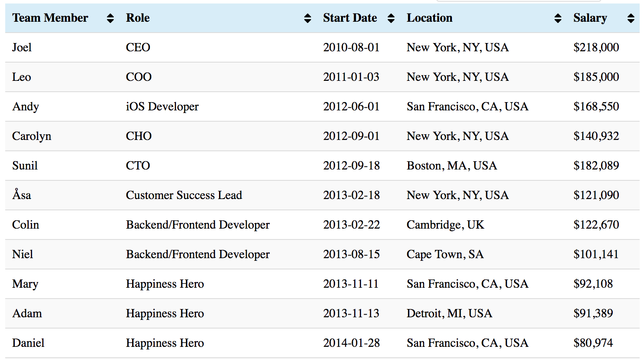Select the Boston, MA, USA location cell
The image size is (644, 359).
point(451,166)
